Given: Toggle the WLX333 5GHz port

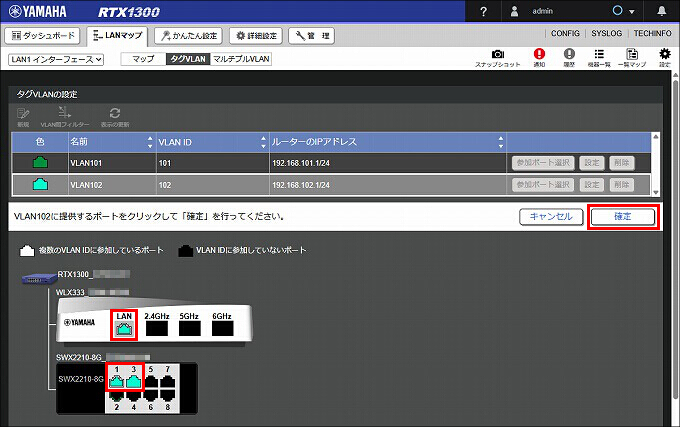Looking at the screenshot, I should pyautogui.click(x=190, y=329).
